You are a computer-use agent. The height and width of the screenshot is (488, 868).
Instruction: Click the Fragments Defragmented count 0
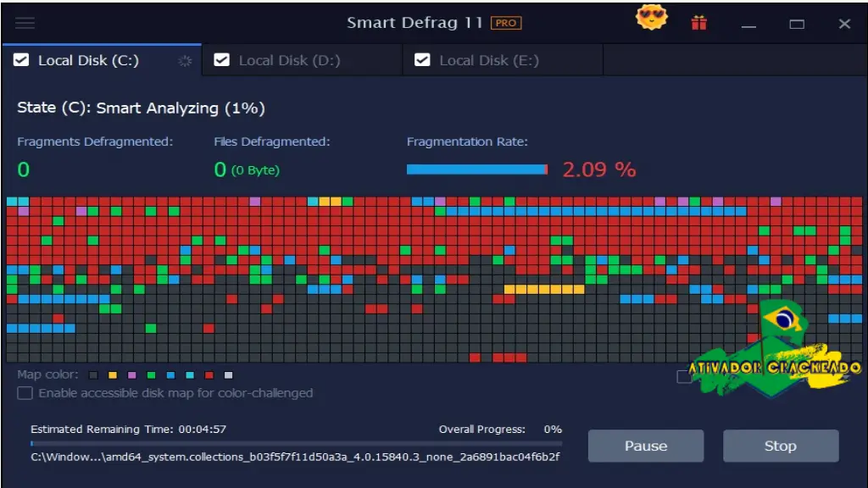tap(23, 169)
